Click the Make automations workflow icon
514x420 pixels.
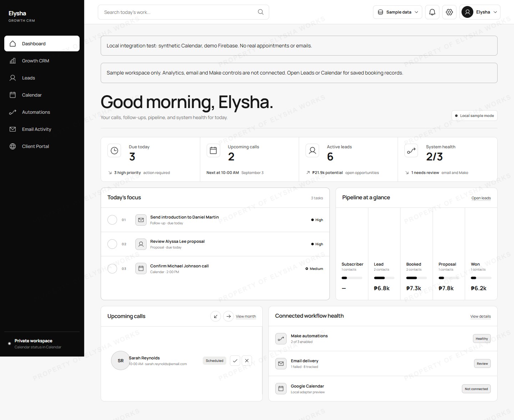pos(281,339)
